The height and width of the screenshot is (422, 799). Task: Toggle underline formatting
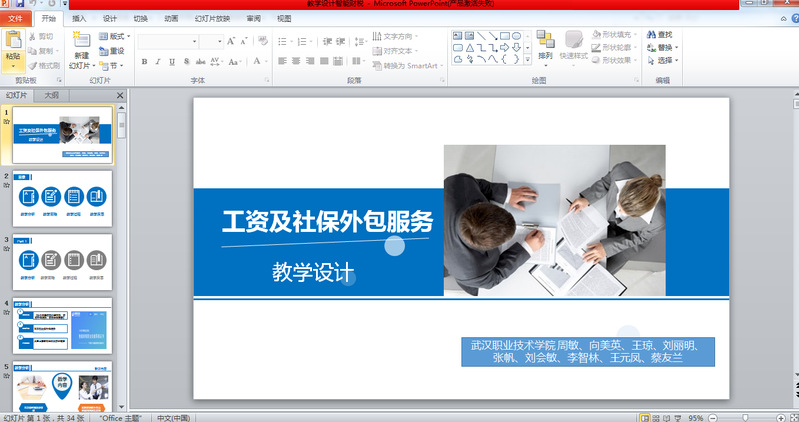(171, 62)
